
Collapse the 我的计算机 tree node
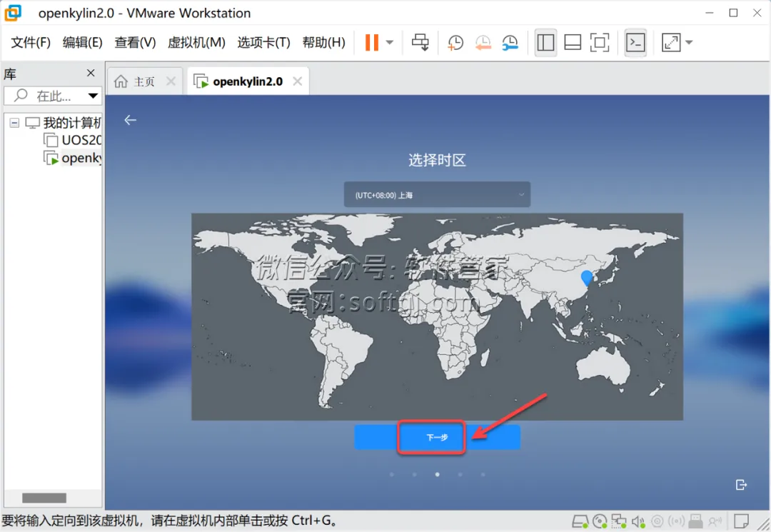(x=14, y=122)
